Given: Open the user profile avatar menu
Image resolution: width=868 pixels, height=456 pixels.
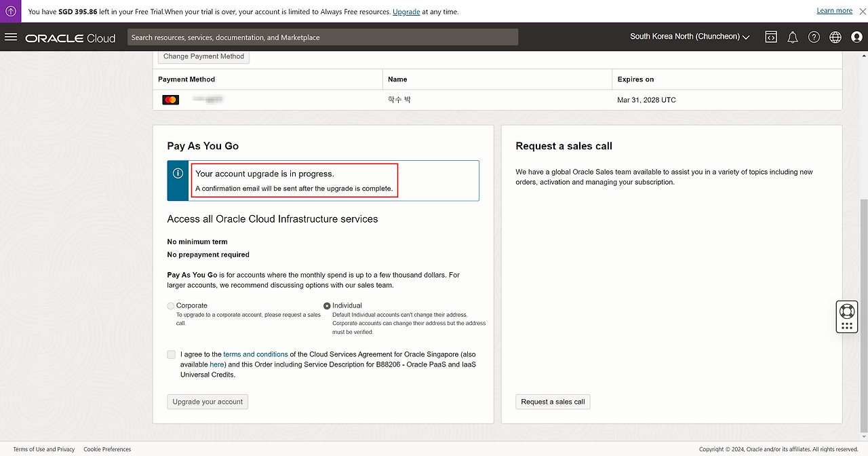Looking at the screenshot, I should pos(856,37).
